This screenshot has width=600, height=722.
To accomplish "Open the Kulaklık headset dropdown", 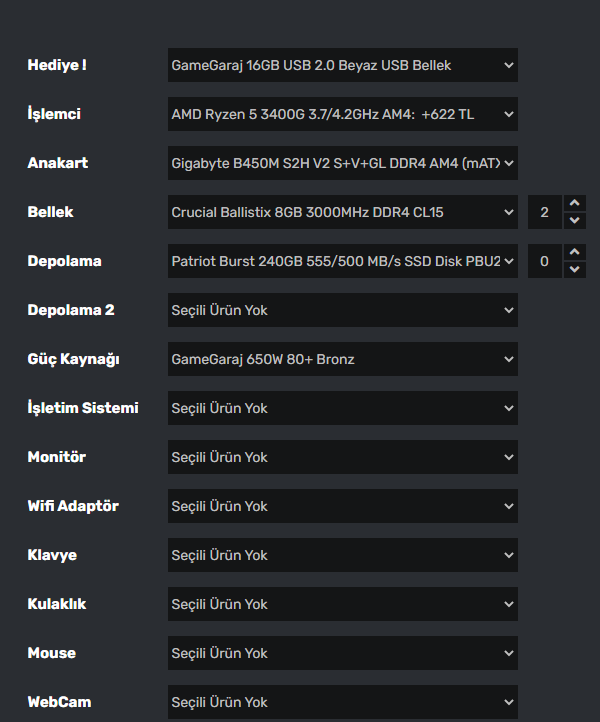I will [342, 604].
